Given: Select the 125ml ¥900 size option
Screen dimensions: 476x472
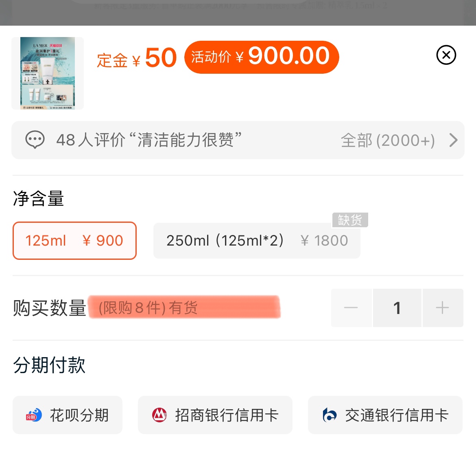Looking at the screenshot, I should coord(74,241).
